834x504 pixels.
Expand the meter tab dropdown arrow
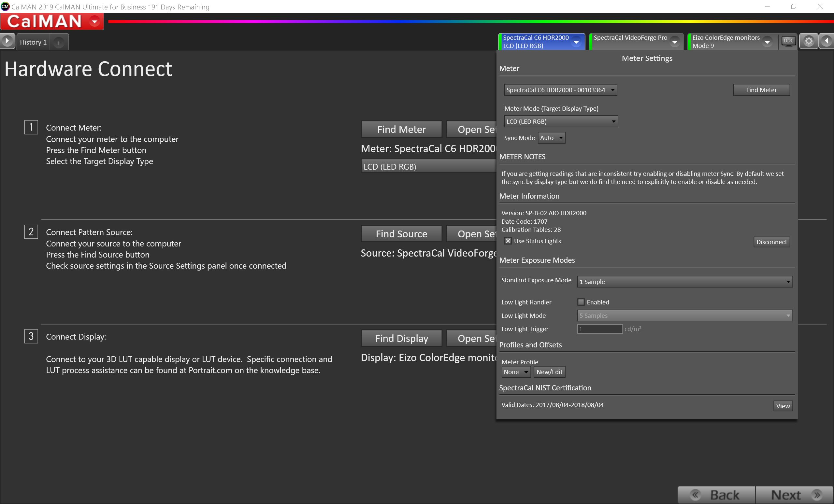pos(576,42)
